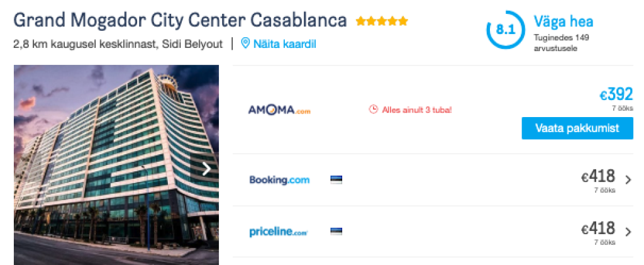Click the Väga hea rating label
Screen dimensions: 644x265
coord(563,21)
